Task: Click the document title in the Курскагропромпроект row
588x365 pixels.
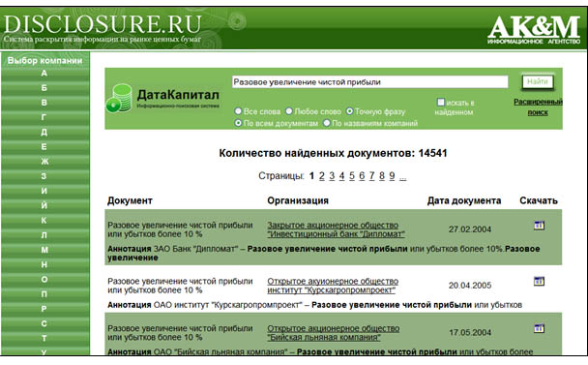Action: click(x=180, y=286)
